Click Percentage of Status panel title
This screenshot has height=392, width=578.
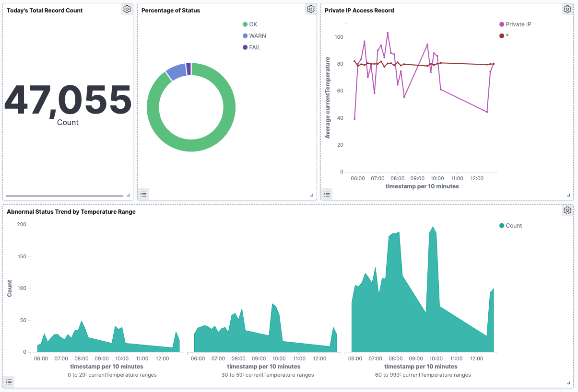pos(171,10)
